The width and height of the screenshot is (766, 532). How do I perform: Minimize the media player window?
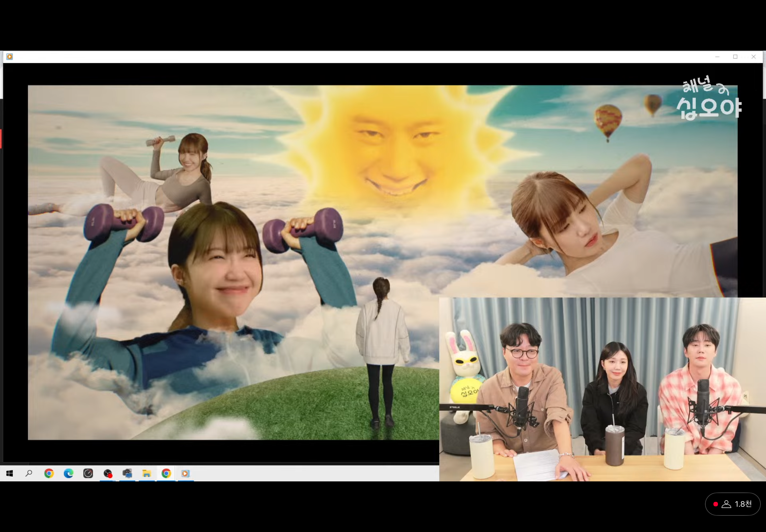pos(717,57)
